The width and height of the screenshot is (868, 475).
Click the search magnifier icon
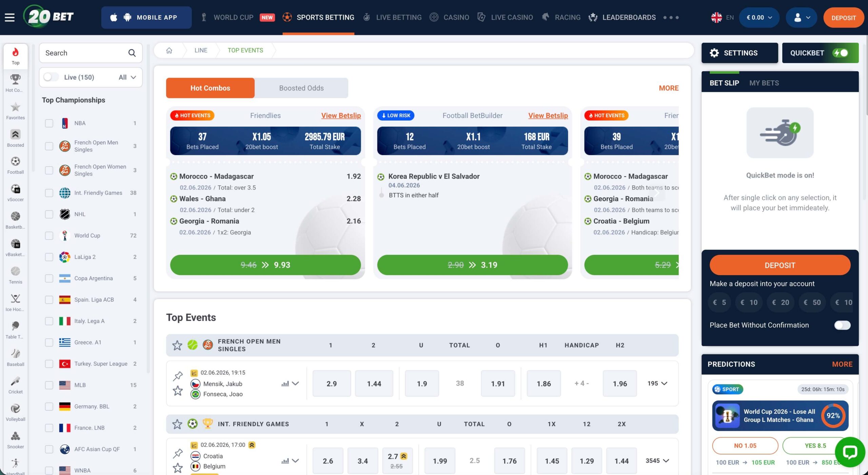click(132, 53)
